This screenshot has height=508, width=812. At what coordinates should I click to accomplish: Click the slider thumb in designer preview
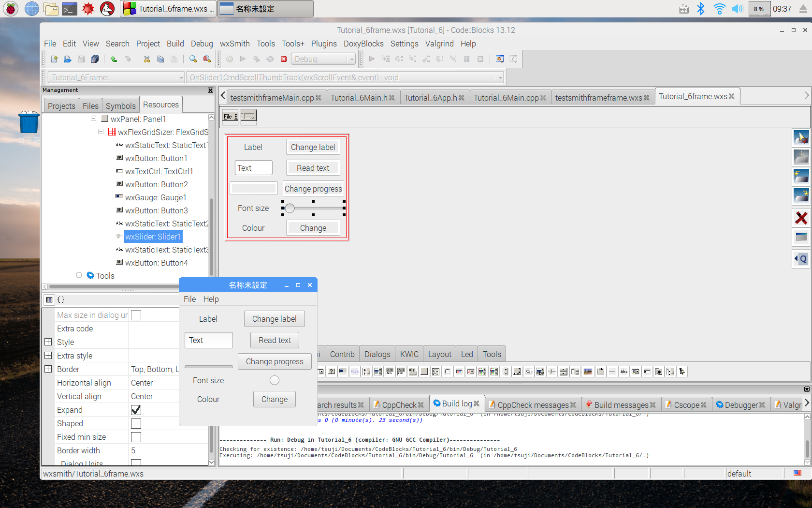[290, 208]
